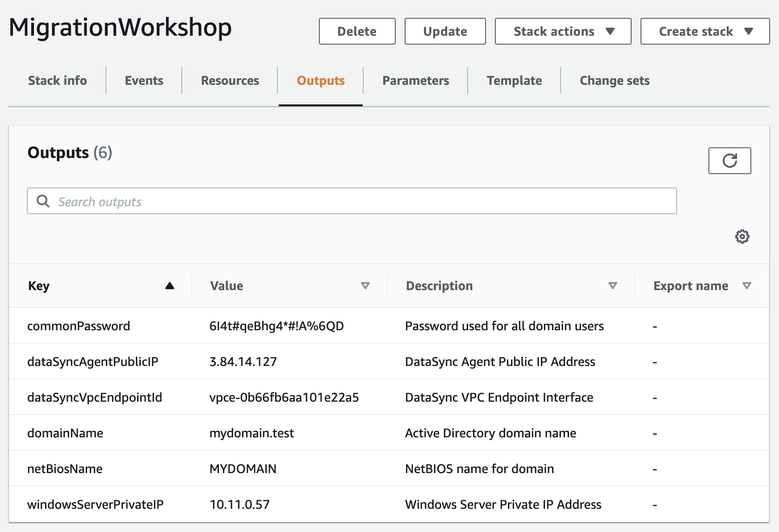The image size is (779, 532).
Task: Select IP value 10.11.0.57
Action: click(x=239, y=504)
